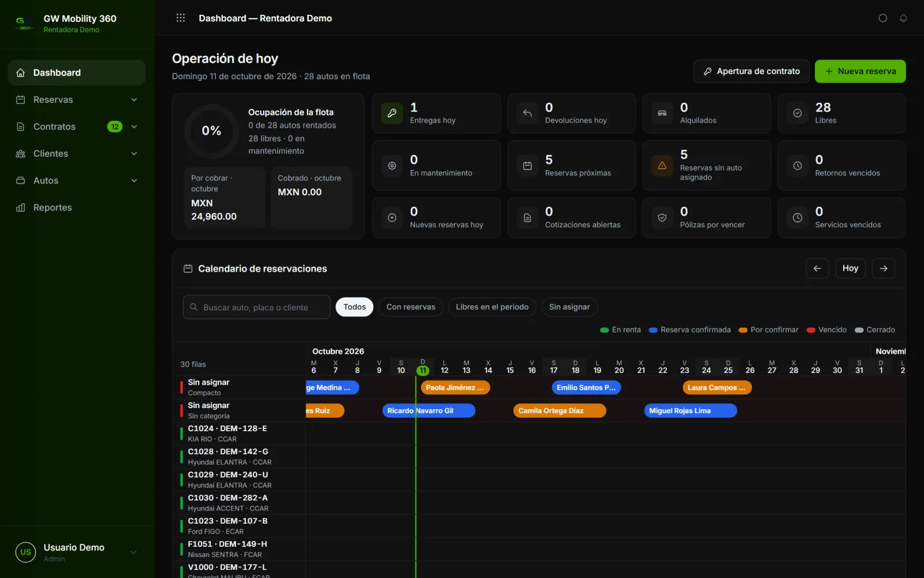The image size is (924, 578).
Task: Toggle the theme circle icon in header
Action: click(x=883, y=18)
